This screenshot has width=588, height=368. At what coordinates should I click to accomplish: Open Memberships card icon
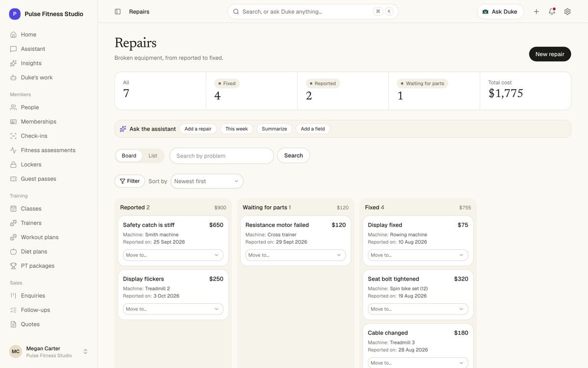click(13, 121)
